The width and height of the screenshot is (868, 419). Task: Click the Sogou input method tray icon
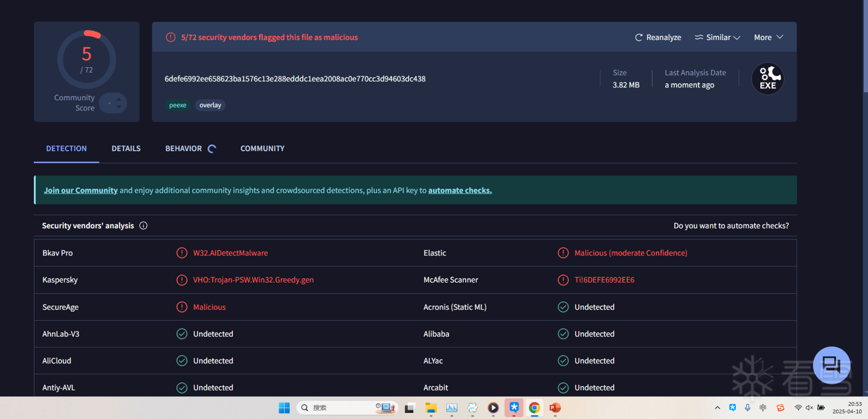[x=781, y=407]
